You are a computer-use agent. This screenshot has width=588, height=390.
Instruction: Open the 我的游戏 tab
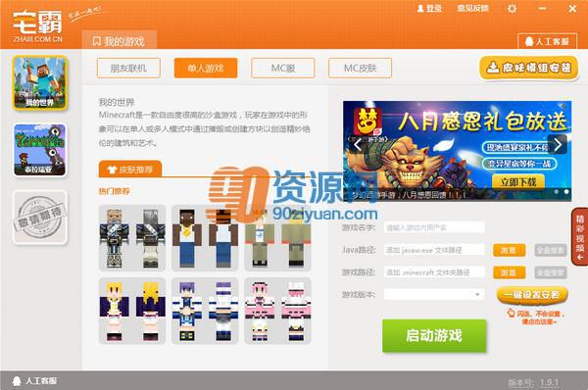click(x=120, y=40)
